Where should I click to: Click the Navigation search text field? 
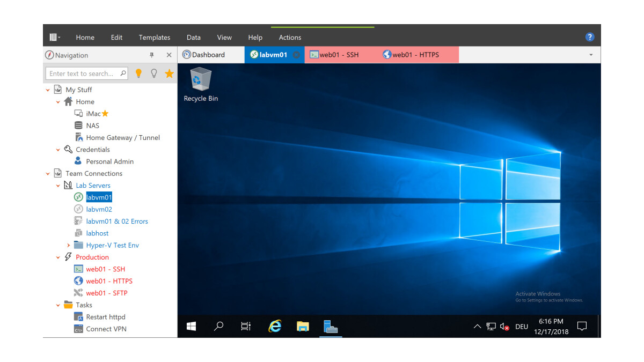[x=87, y=73]
